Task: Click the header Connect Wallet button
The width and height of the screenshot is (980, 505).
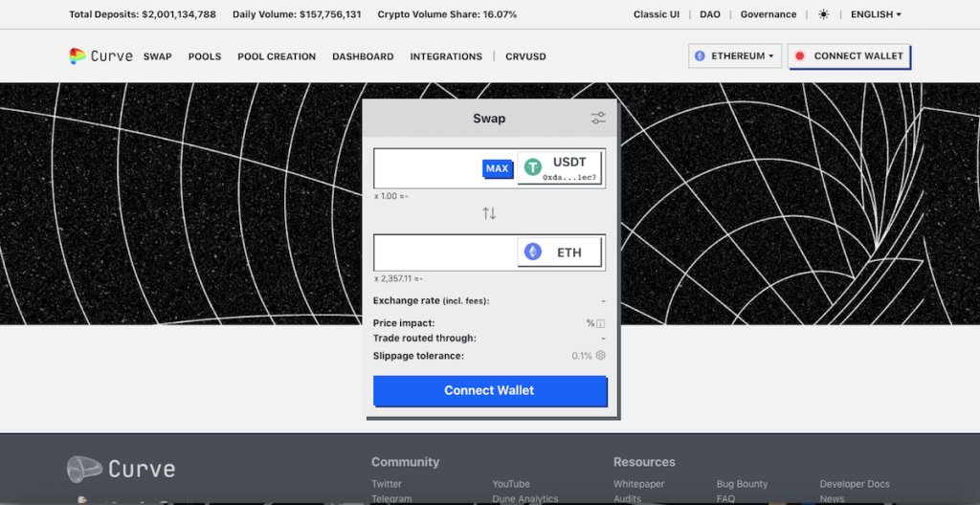Action: coord(849,55)
